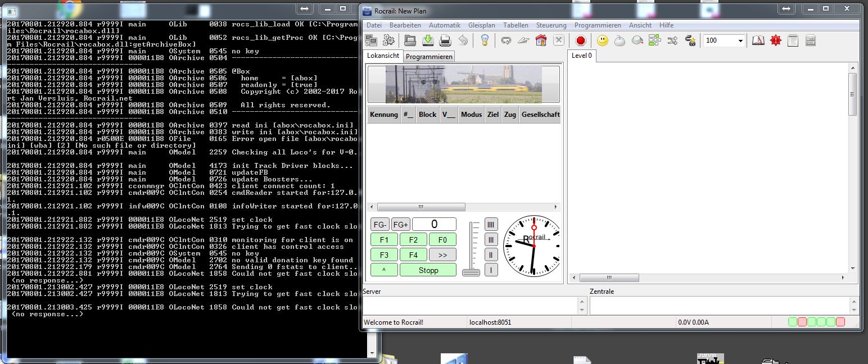Open the zoom level 100 dropdown
This screenshot has width=868, height=364.
click(740, 40)
